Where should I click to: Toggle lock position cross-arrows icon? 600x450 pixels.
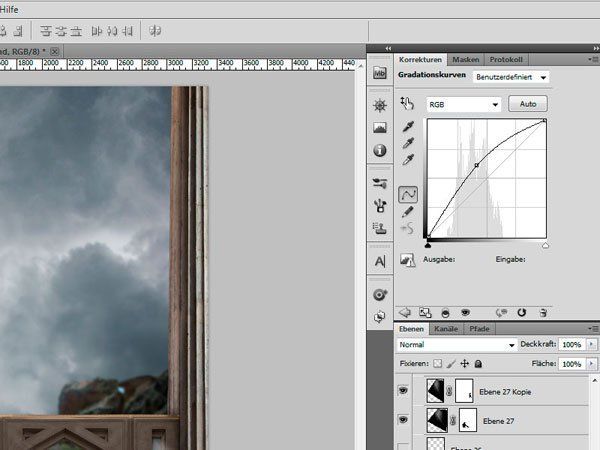click(465, 364)
